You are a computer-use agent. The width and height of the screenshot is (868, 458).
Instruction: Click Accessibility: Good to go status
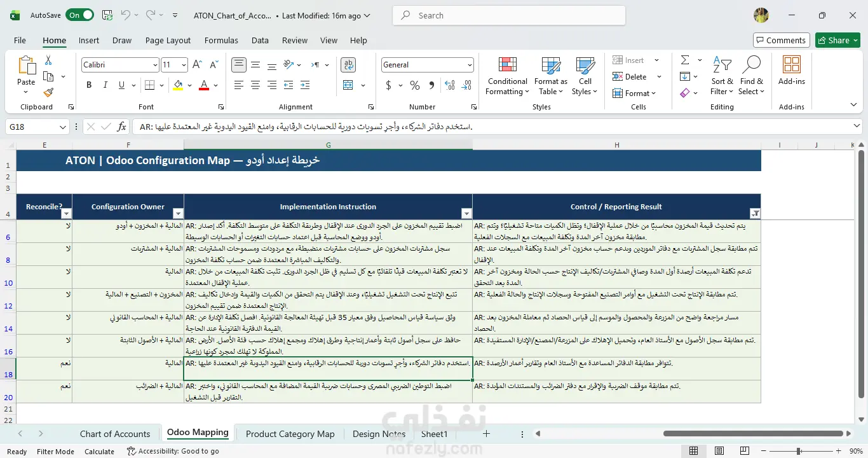pyautogui.click(x=173, y=451)
